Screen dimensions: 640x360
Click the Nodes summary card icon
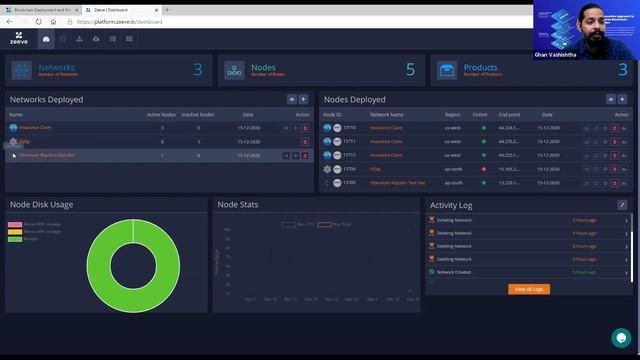[234, 70]
